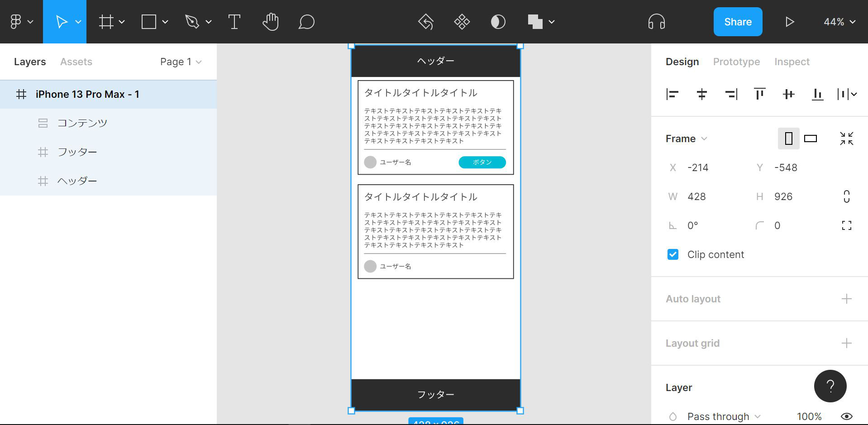Select the ヘッダー layer
Screen dimensions: 868x425
(108, 181)
